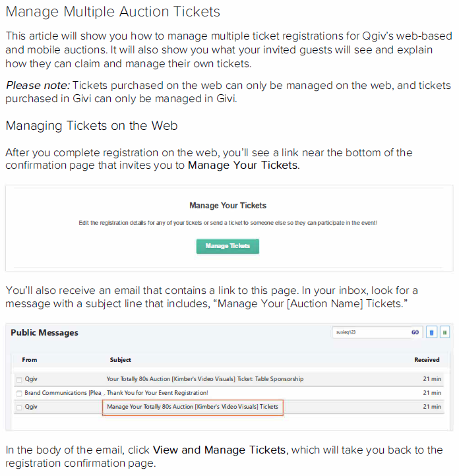The image size is (459, 476).
Task: Open the Ticket: Table Sponsorship email
Action: coord(205,379)
